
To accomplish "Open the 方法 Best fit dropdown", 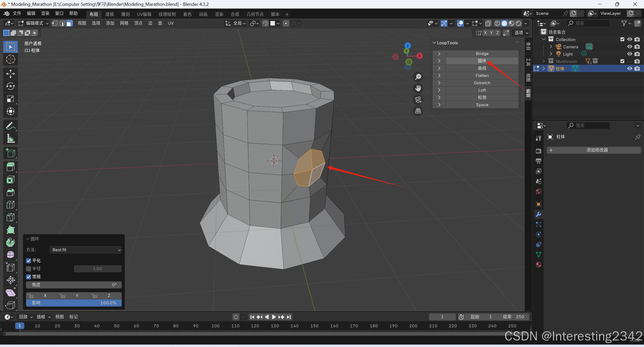I will [86, 250].
